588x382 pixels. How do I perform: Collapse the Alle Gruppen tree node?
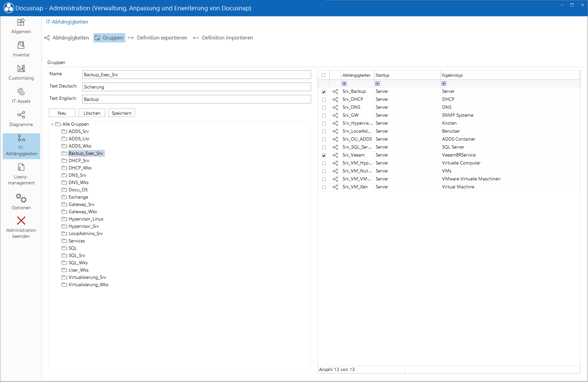pos(52,124)
